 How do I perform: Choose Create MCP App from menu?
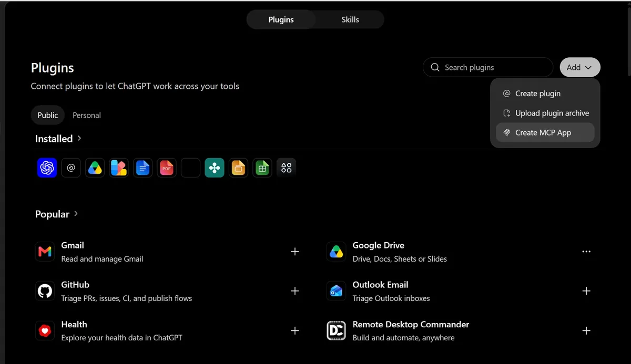(545, 132)
